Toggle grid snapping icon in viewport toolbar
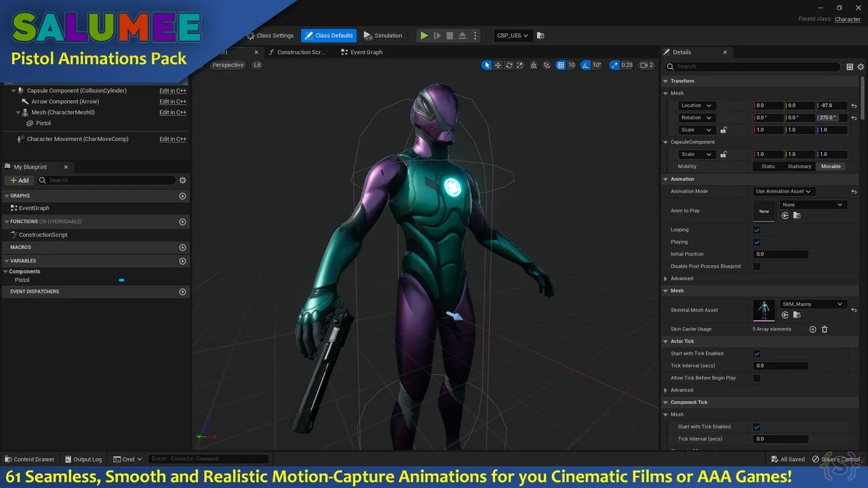 tap(561, 66)
